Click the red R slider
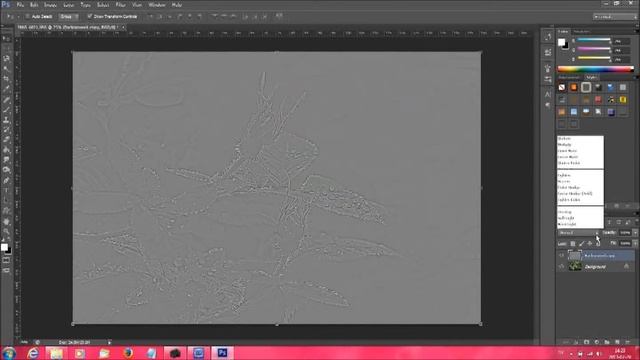This screenshot has height=360, width=640. (594, 40)
